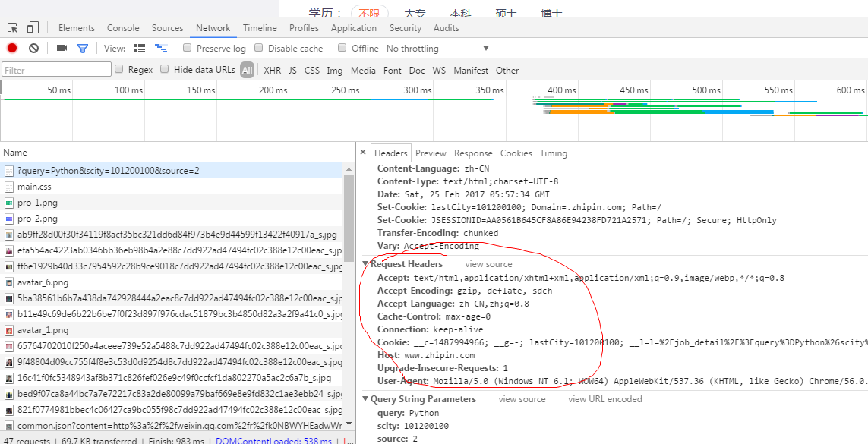Click the image icon beside pro-2.png
Viewport: 868px width, 444px height.
pyautogui.click(x=9, y=219)
